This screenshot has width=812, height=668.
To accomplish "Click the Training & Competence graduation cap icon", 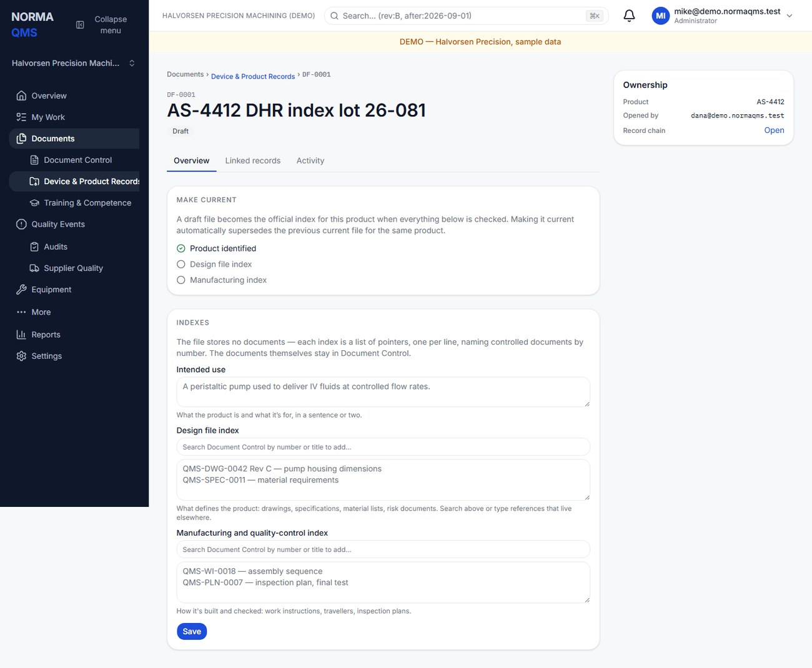I will pyautogui.click(x=34, y=203).
